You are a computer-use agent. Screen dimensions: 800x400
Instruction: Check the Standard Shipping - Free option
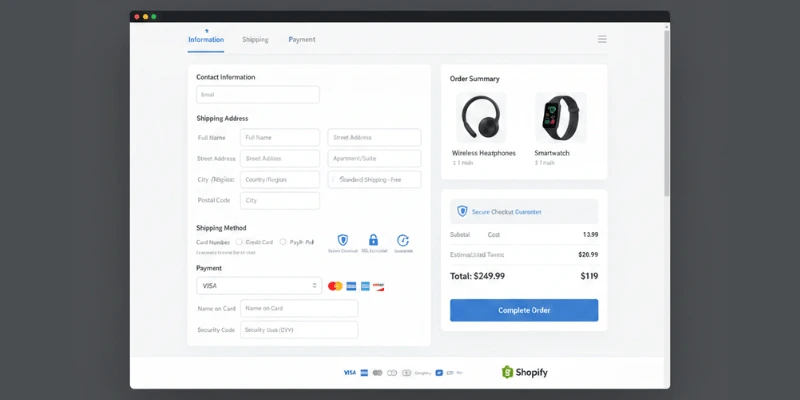coord(335,180)
